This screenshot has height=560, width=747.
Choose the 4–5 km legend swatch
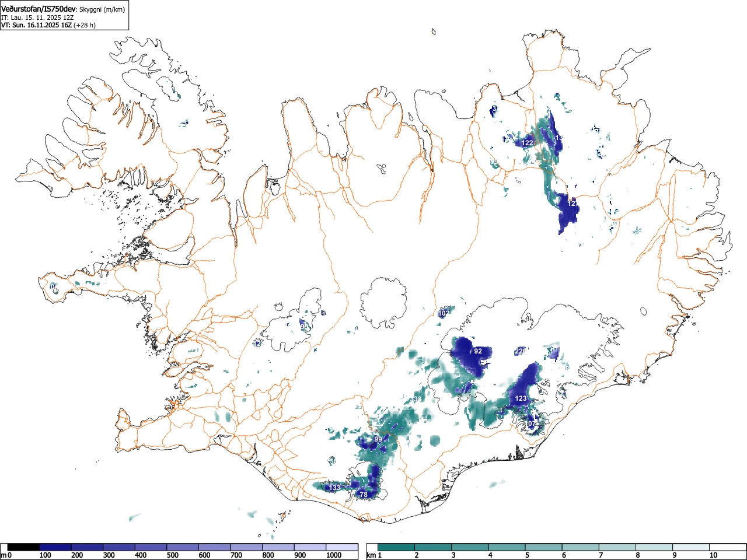[507, 547]
